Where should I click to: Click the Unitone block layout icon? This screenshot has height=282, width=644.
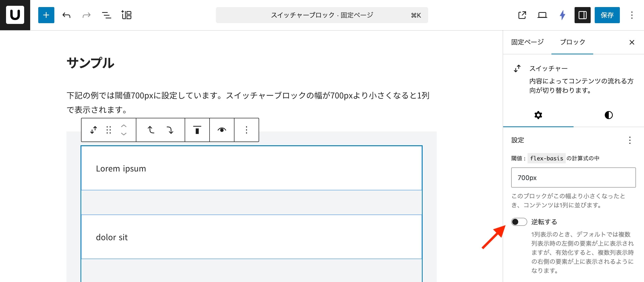tap(126, 15)
